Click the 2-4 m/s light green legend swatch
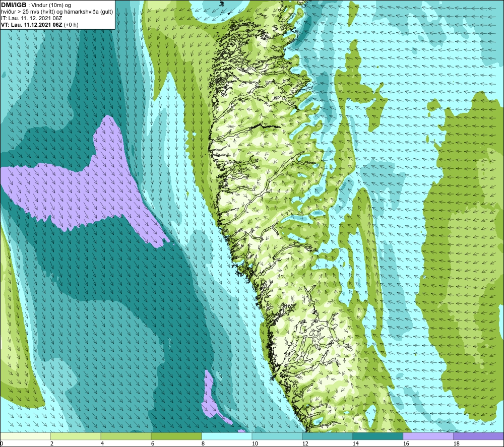 76,436
